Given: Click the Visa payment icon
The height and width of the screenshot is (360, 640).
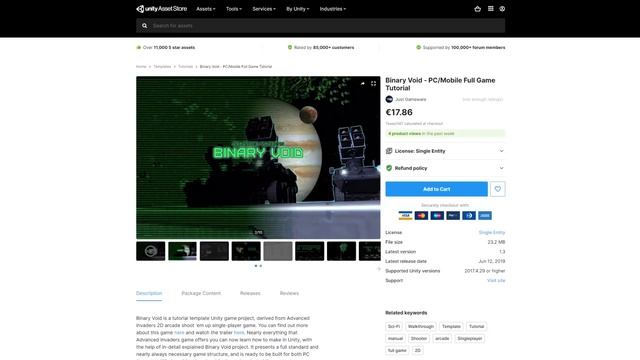Looking at the screenshot, I should click(405, 216).
